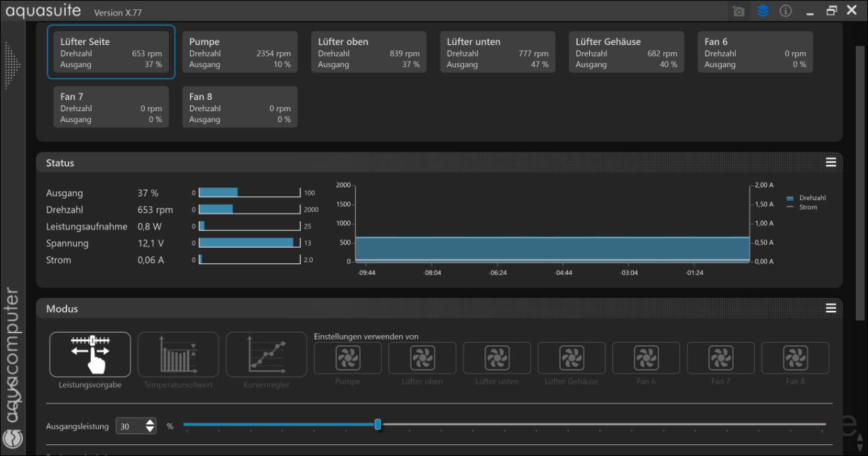Select the Temperatursollwert mode icon

178,354
